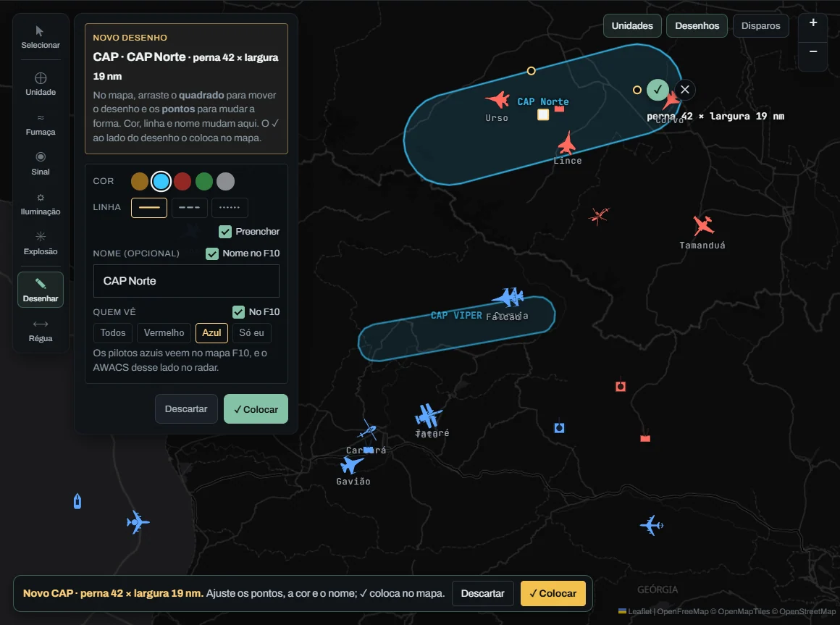
Task: Click the CAP Norte name field
Action: coord(186,281)
